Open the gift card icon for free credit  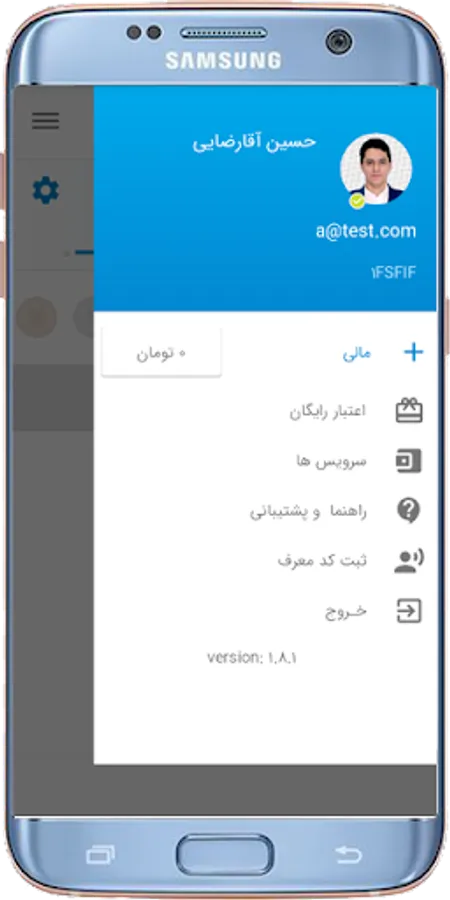point(409,411)
